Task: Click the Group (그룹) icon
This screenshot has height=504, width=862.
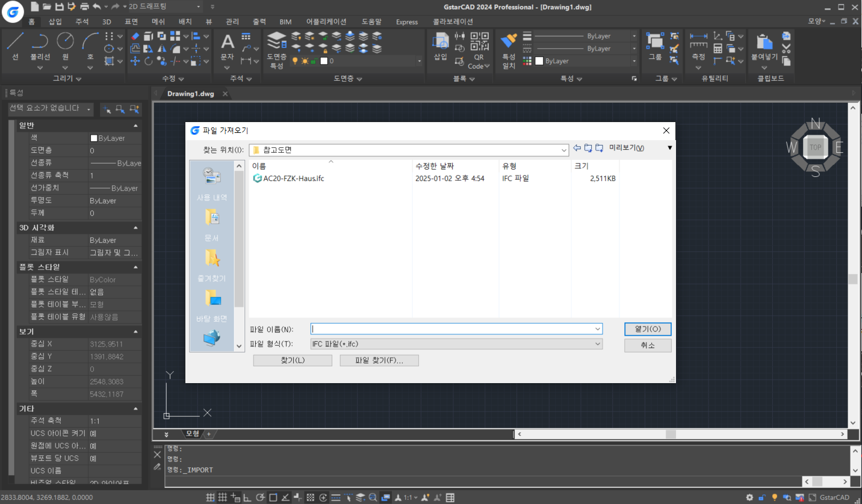Action: point(655,46)
